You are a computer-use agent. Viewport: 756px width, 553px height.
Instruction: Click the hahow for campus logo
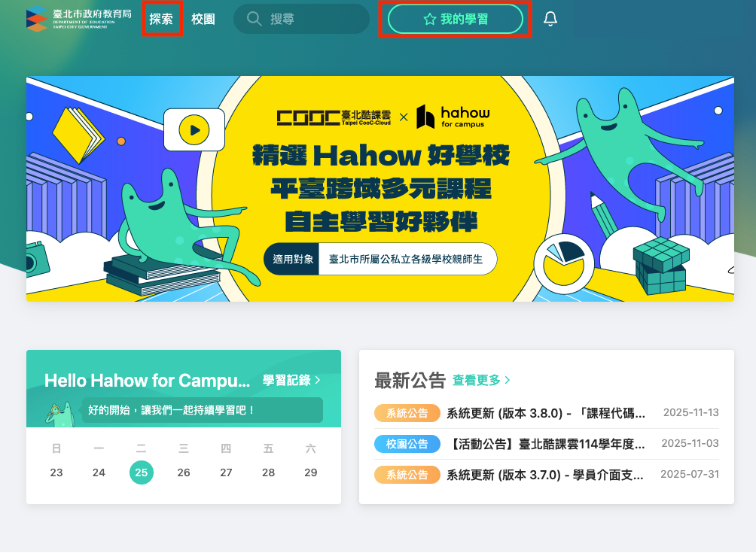click(453, 117)
